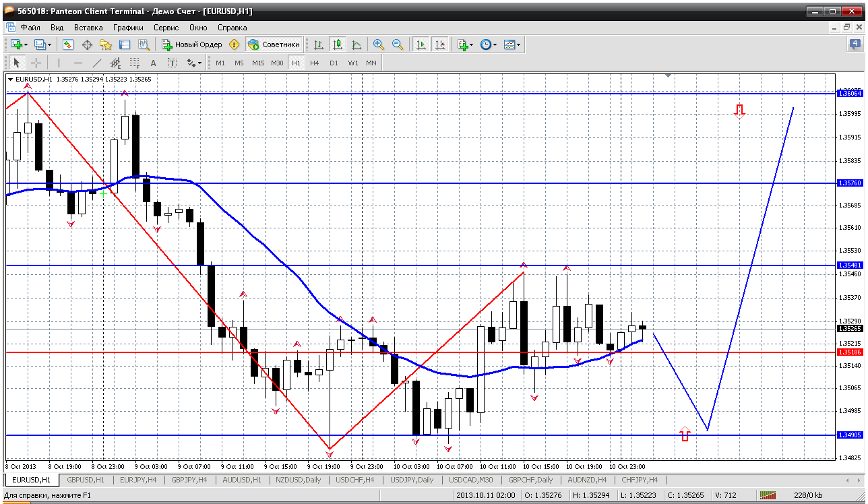Switch chart to line chart type

click(x=356, y=44)
